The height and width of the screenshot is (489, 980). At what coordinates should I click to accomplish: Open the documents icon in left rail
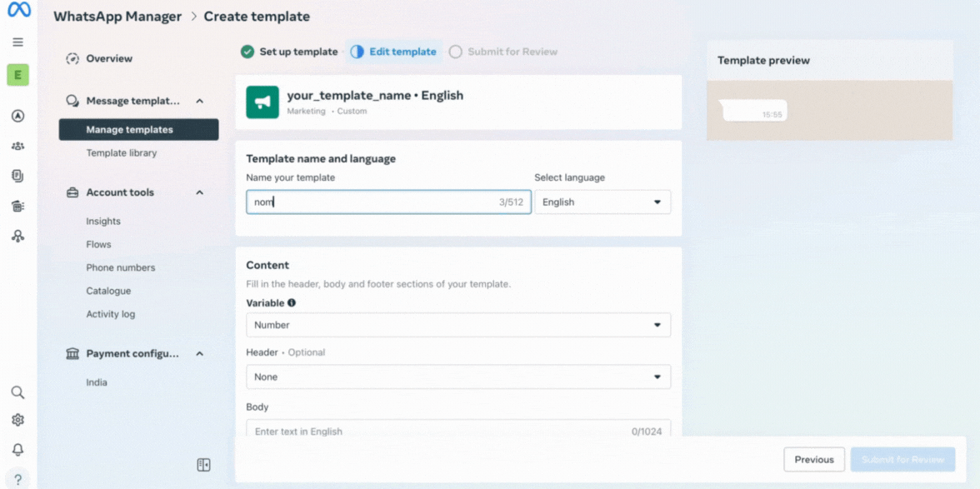pyautogui.click(x=18, y=176)
